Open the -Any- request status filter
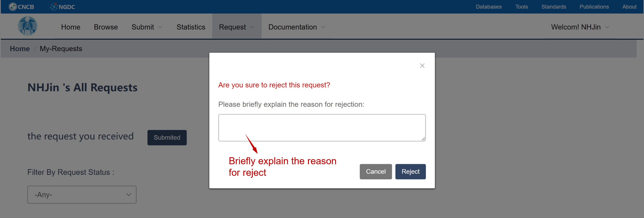 (x=82, y=195)
